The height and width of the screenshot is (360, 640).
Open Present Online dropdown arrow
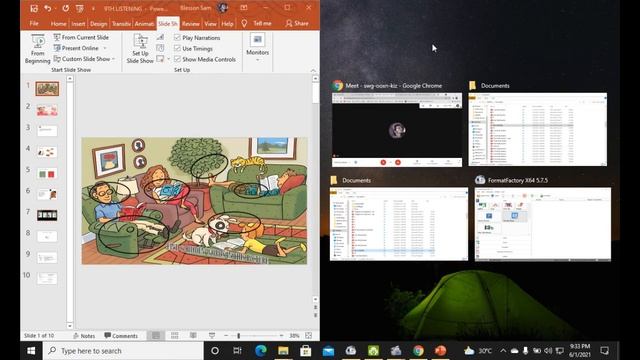(105, 48)
